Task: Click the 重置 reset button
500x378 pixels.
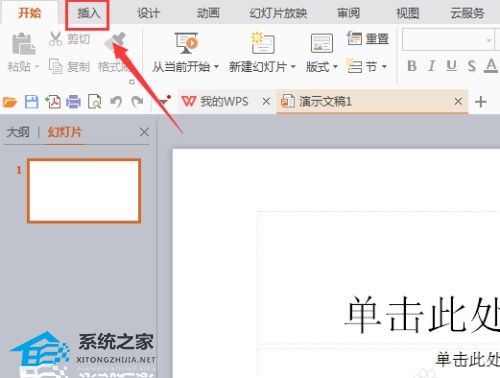Action: click(368, 39)
